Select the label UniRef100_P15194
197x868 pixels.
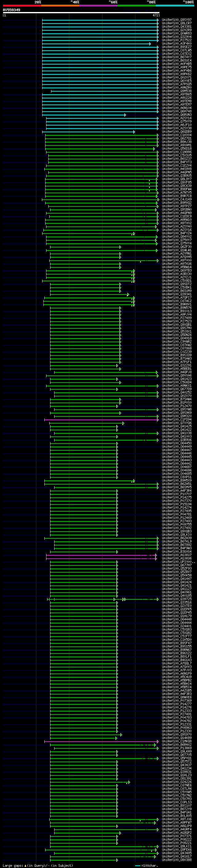tap(177, 504)
